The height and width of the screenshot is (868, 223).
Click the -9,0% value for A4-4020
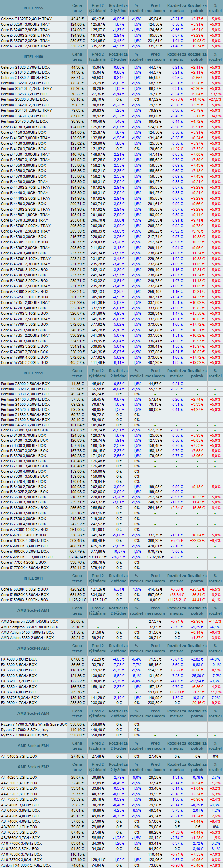[x=137, y=777]
